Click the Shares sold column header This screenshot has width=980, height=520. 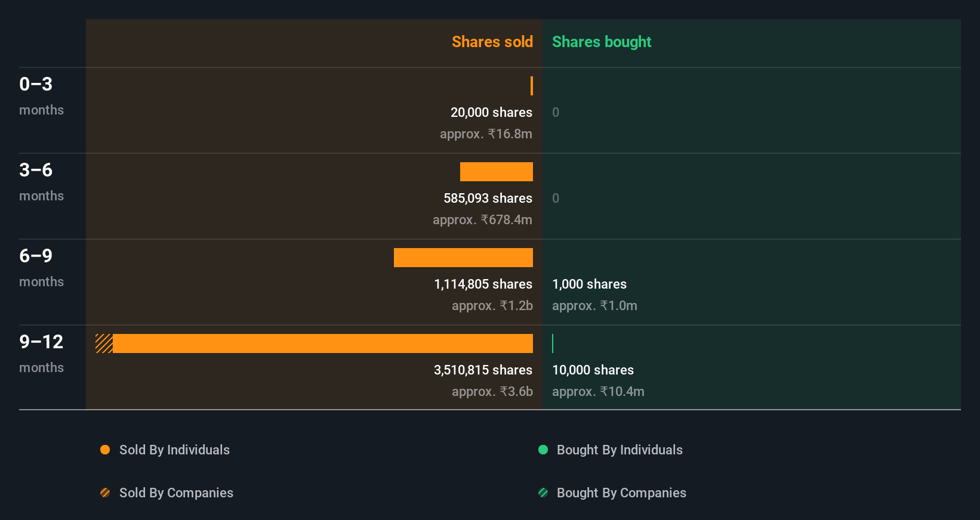(x=492, y=42)
